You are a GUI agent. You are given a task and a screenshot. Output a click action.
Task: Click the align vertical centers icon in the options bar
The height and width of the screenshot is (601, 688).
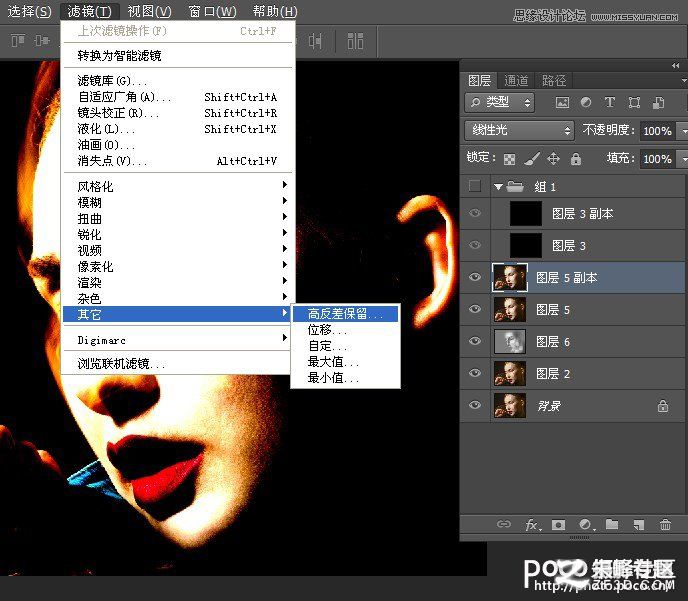click(42, 41)
